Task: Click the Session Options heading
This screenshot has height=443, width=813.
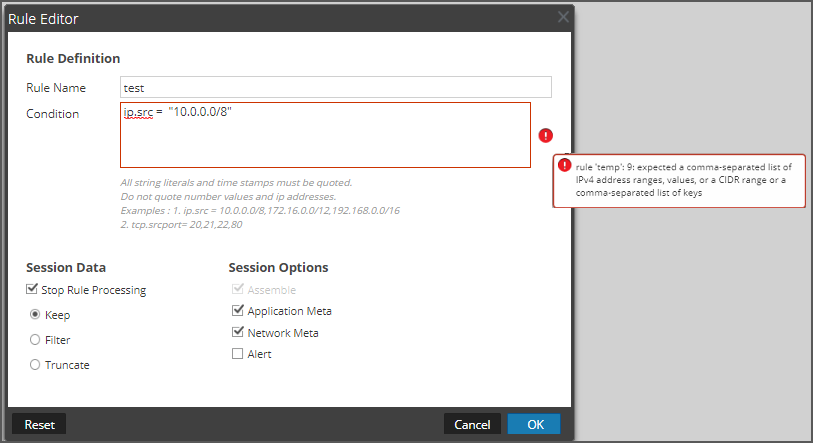Action: pos(278,267)
